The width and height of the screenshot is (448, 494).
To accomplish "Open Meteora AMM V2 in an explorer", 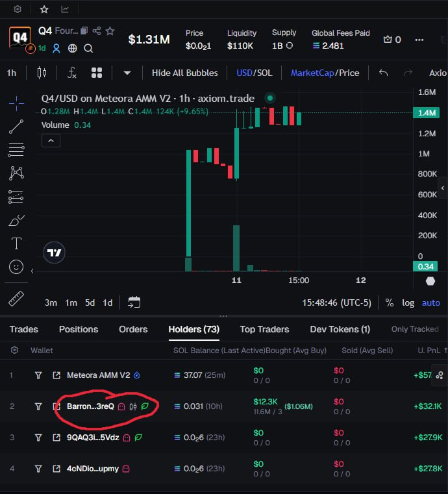I will tap(56, 375).
